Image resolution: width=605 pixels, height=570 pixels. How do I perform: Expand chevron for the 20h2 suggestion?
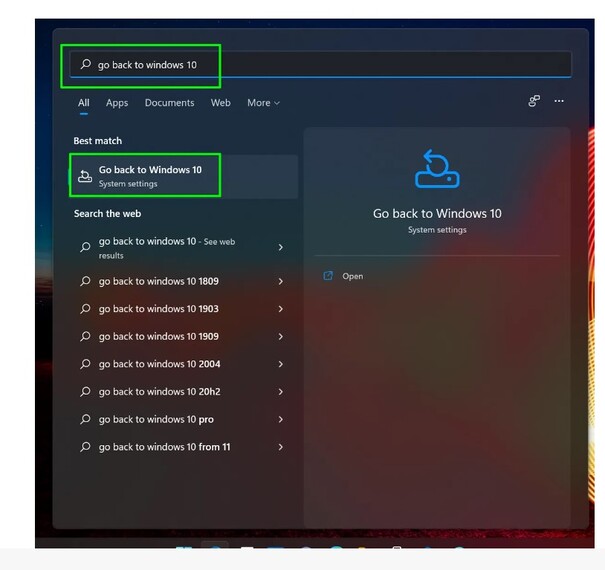point(281,392)
